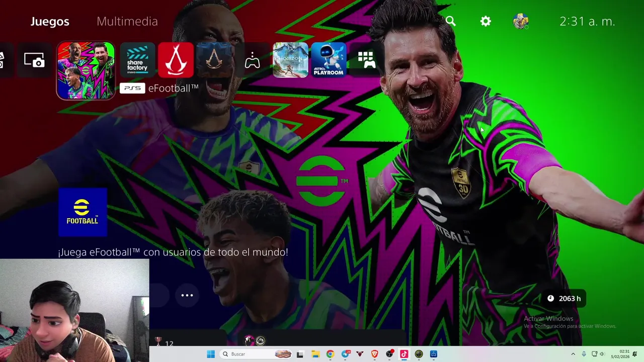Viewport: 644px width, 362px height.
Task: Open Google Chrome from taskbar
Action: [x=330, y=354]
